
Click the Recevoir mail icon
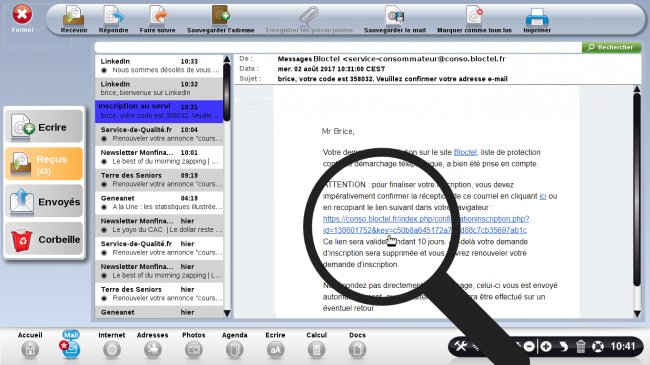74,17
